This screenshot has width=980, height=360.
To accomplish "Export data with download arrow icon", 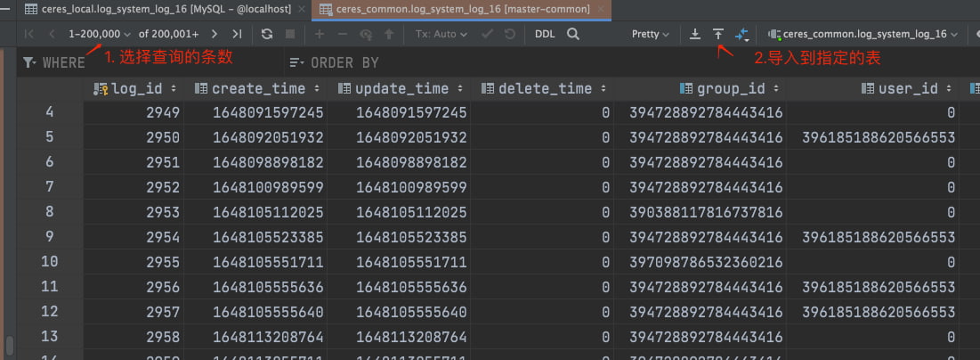I will (x=695, y=35).
